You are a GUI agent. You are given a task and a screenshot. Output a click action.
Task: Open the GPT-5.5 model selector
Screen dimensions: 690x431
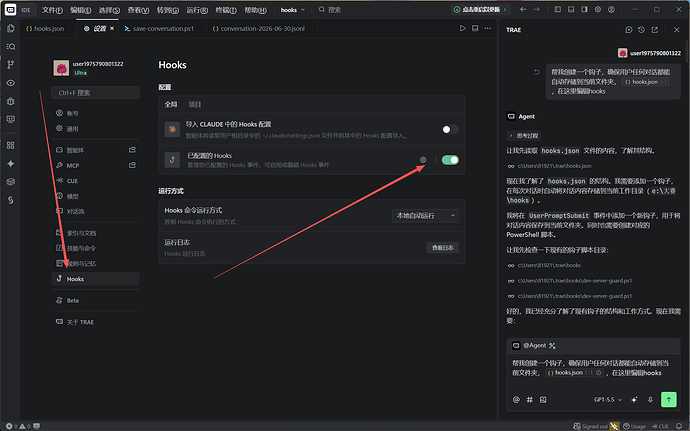[x=607, y=400]
